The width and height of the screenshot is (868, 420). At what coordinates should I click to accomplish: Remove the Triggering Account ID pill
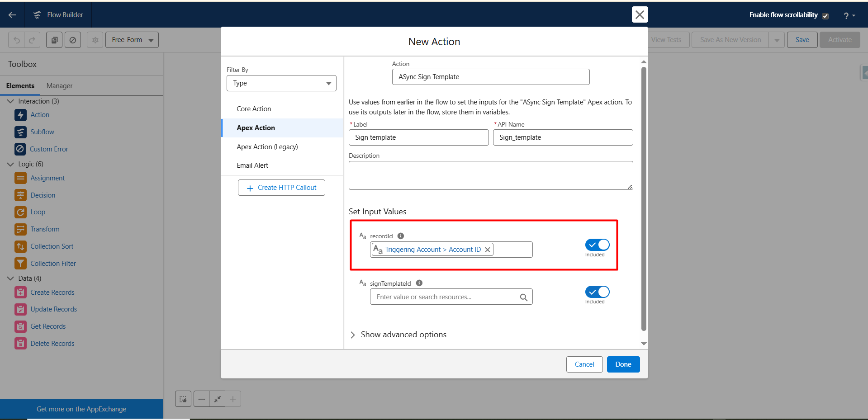click(488, 250)
